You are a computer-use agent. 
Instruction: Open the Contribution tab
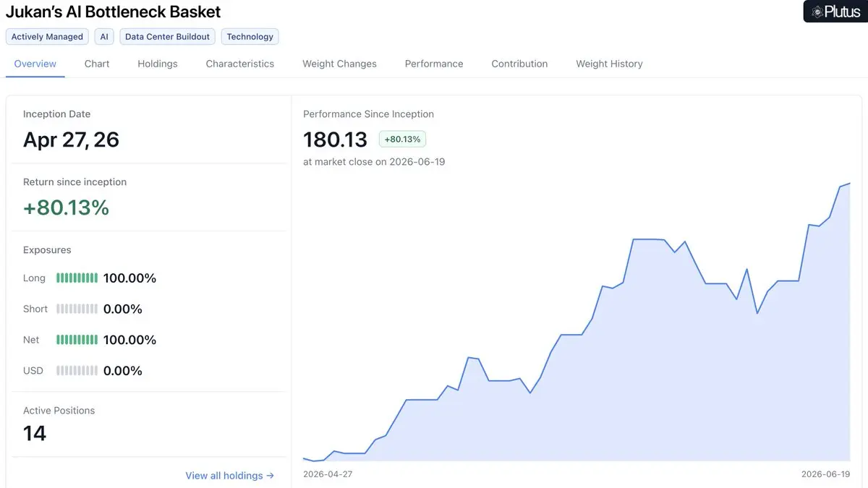pos(519,64)
